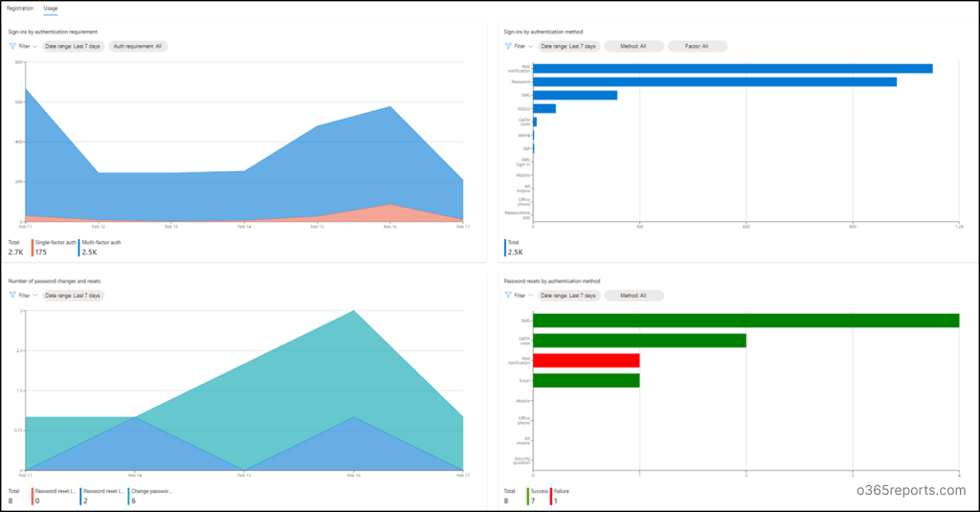Click the Feb 16 label on sign-ins area chart
The width and height of the screenshot is (980, 512).
[x=390, y=227]
